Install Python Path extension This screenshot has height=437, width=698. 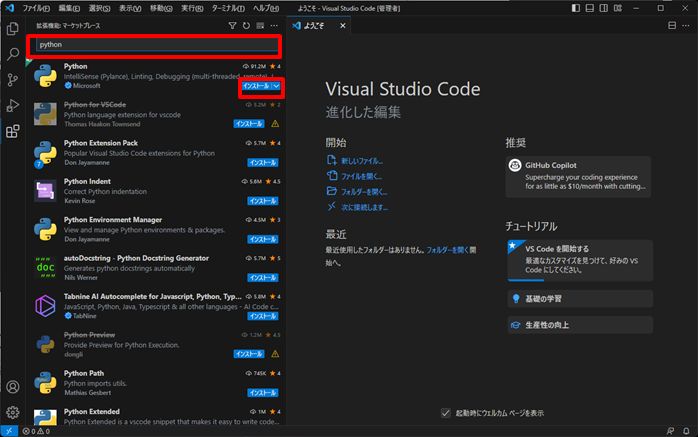coord(263,392)
